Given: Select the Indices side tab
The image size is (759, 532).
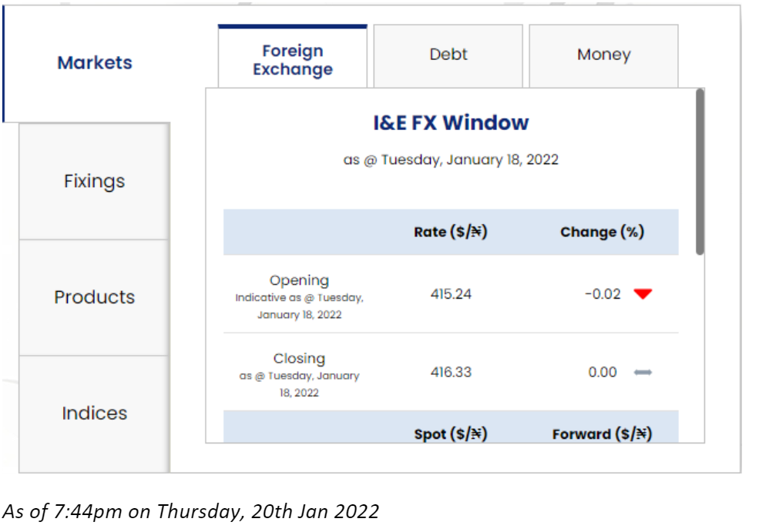Looking at the screenshot, I should (x=94, y=413).
